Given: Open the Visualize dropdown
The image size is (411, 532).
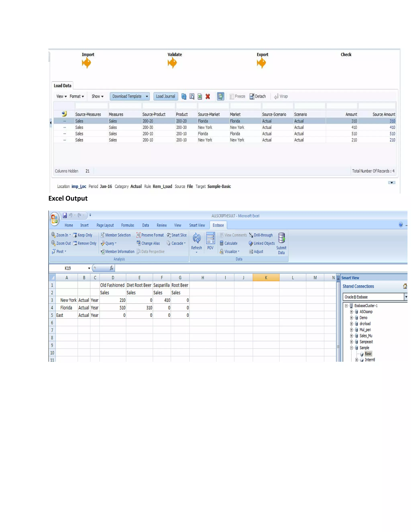Looking at the screenshot, I should click(x=229, y=252).
